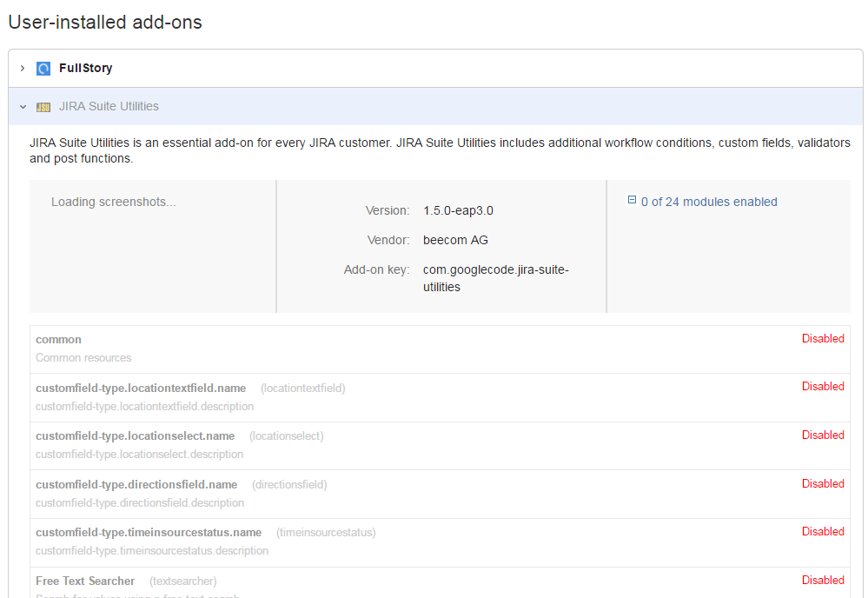Click Disabled status for directionsfield module
The width and height of the screenshot is (868, 598).
823,483
